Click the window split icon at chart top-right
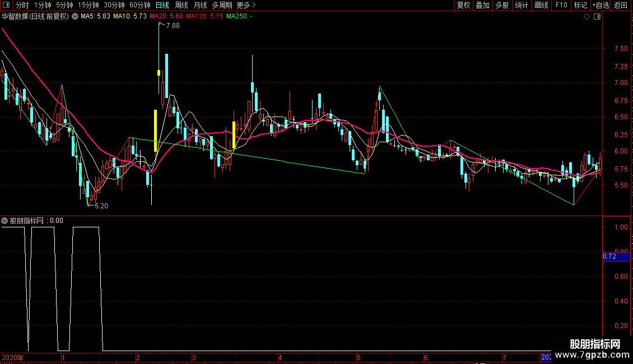Viewport: 633px width, 364px height. point(597,17)
